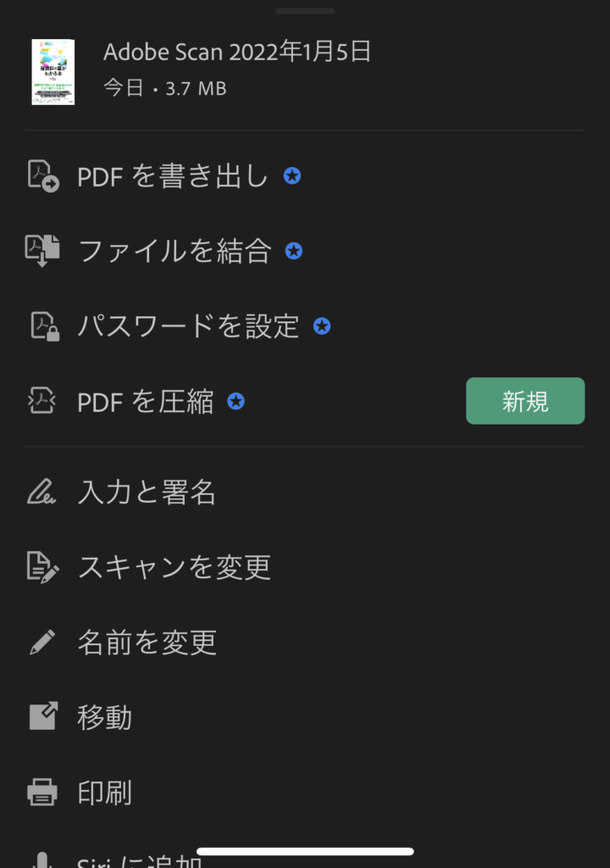
Task: Select PDF を書き出し menu entry
Action: point(305,176)
